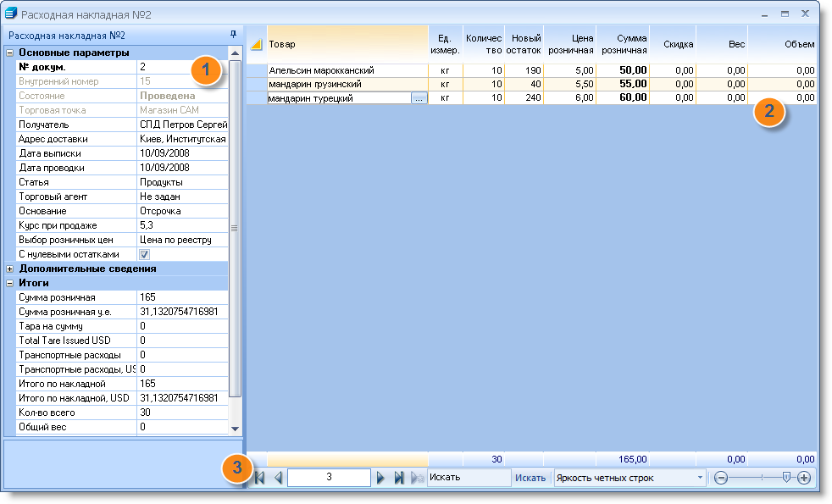
Task: Click the 55,00 sum cell
Action: (623, 85)
